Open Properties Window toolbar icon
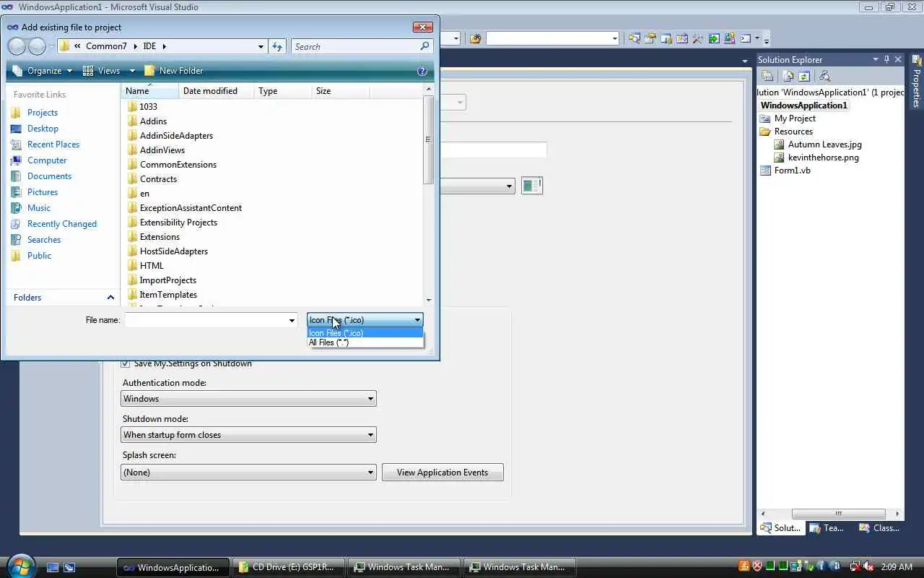The image size is (924, 578). coord(650,38)
